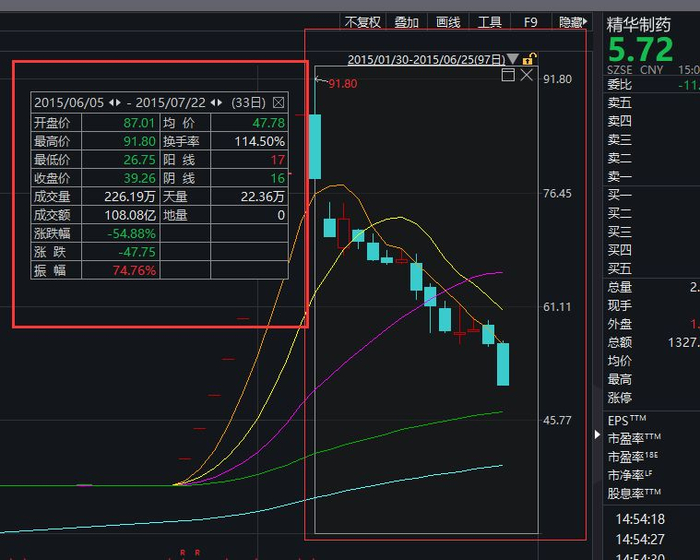This screenshot has width=700, height=560.
Task: Close the zoomed chart overlay window
Action: point(527,75)
